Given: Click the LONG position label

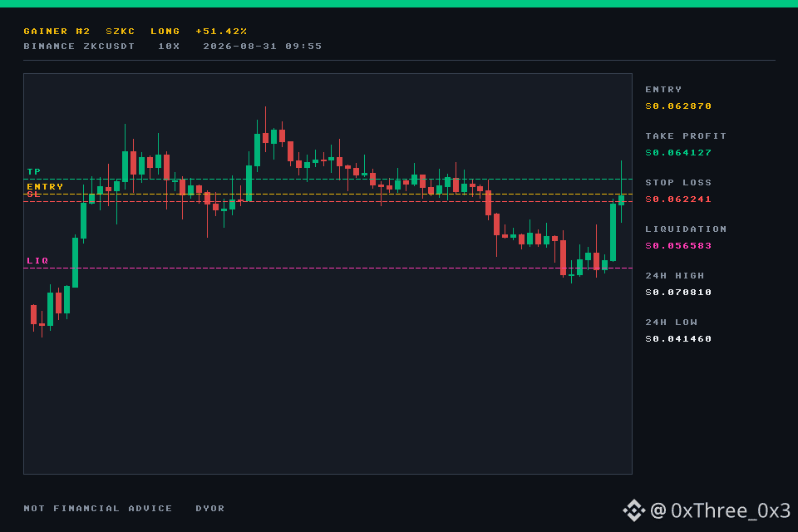Looking at the screenshot, I should coord(165,31).
